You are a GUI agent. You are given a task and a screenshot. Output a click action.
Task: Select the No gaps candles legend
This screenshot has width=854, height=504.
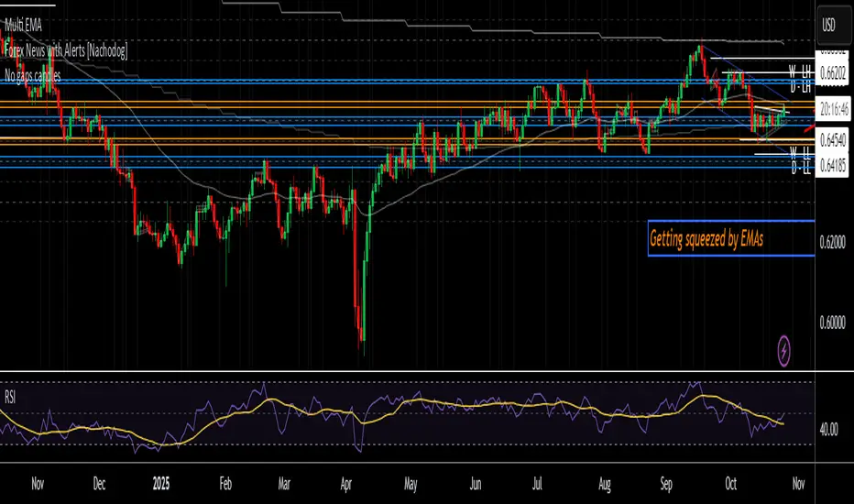coord(33,76)
